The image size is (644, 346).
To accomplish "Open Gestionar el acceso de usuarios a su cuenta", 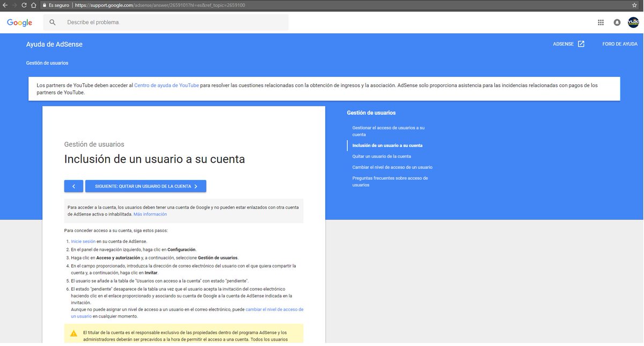I will [x=389, y=131].
